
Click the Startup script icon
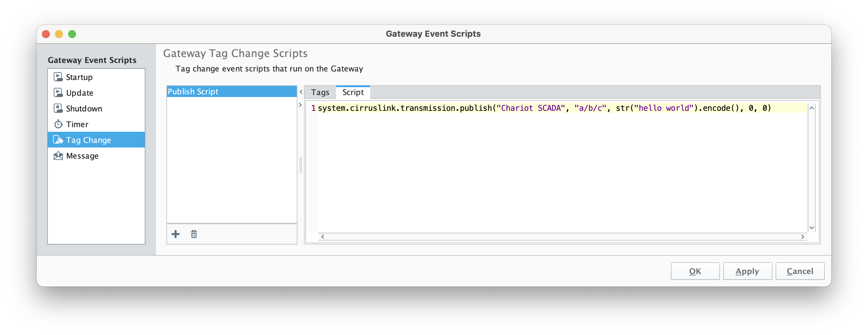click(x=58, y=77)
